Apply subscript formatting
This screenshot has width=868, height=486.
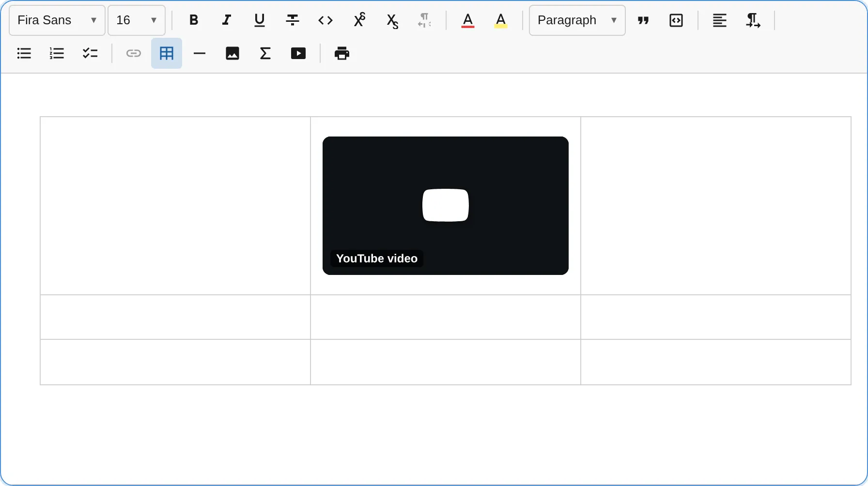(392, 20)
